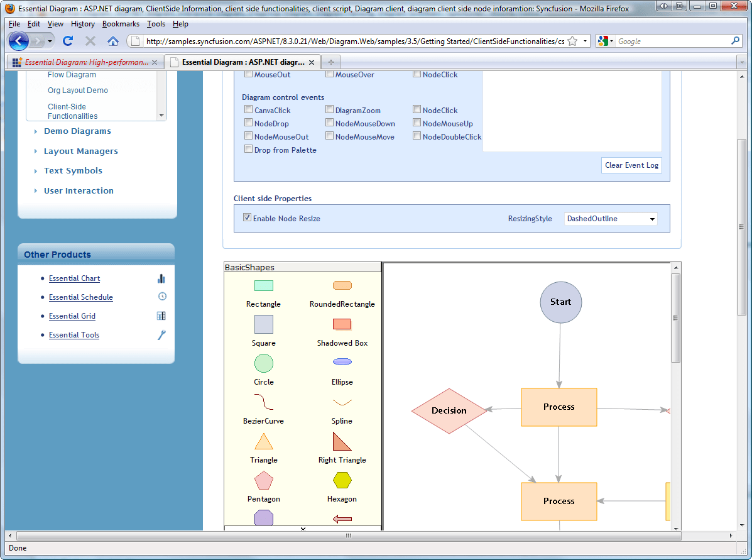Select the Spline shape icon
The width and height of the screenshot is (752, 560).
pyautogui.click(x=342, y=402)
